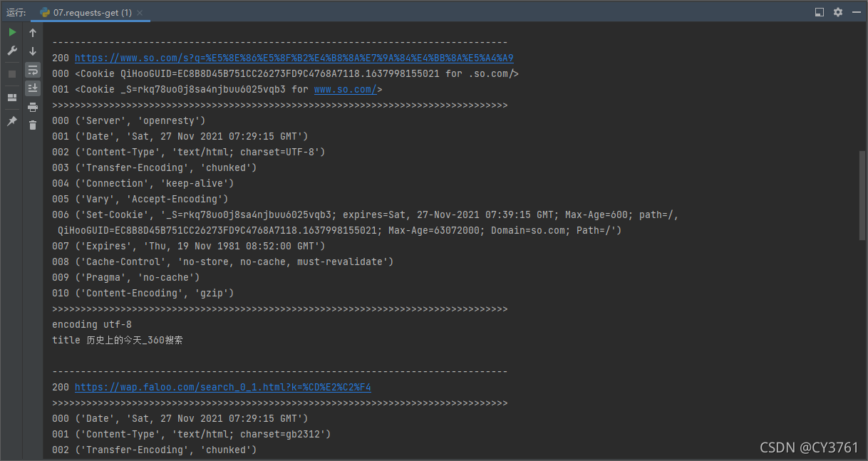Click down arrow to next stack trace
The height and width of the screenshot is (461, 868).
33,51
